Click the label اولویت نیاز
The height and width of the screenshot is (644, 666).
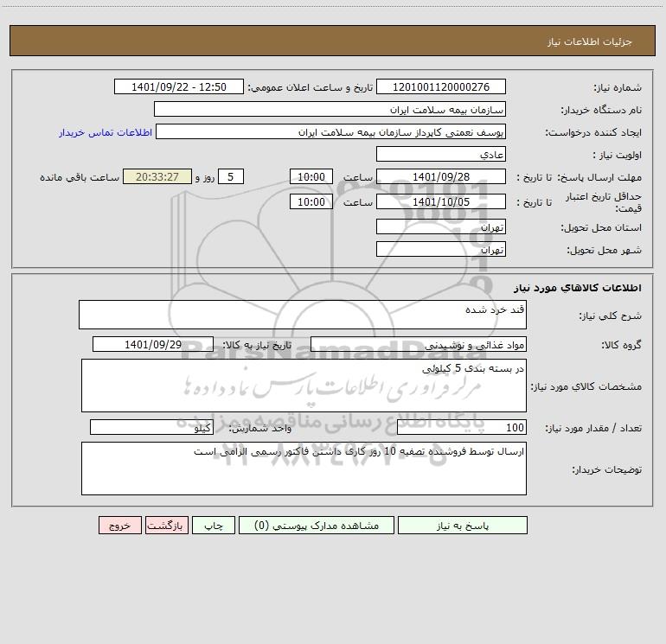[618, 155]
